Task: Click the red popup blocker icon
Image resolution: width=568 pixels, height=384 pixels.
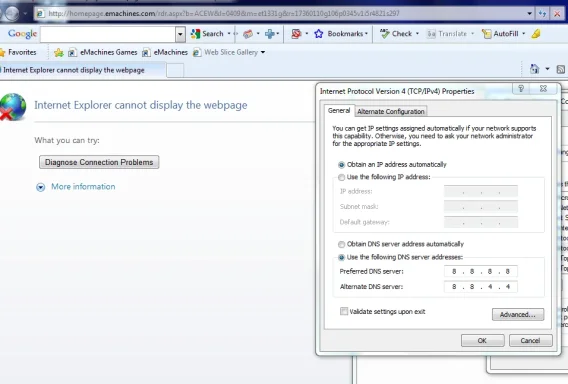Action: [x=296, y=34]
